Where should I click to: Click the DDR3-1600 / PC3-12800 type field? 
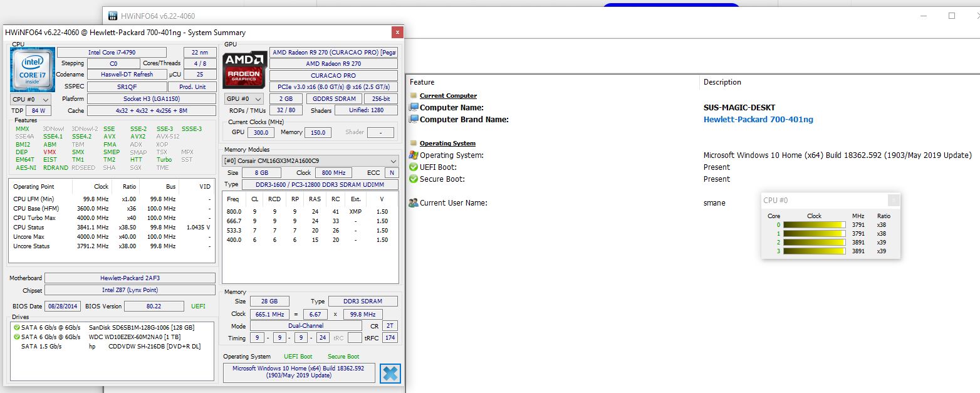coord(320,184)
